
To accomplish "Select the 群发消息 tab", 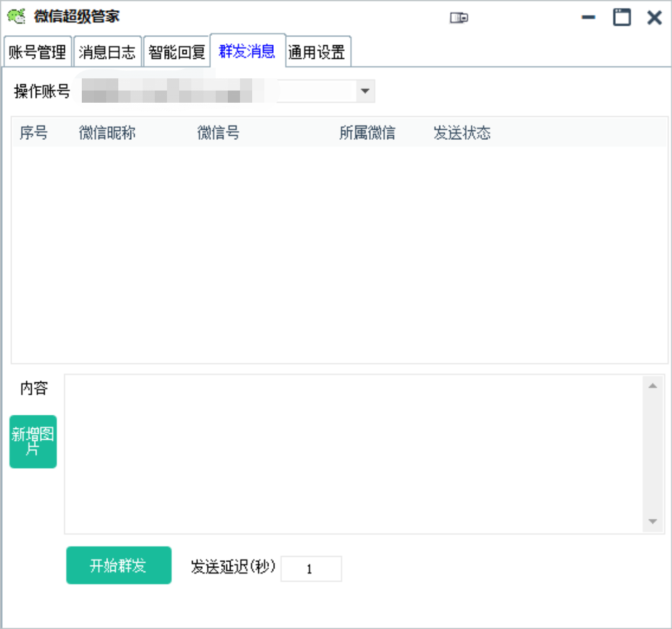I will [247, 51].
